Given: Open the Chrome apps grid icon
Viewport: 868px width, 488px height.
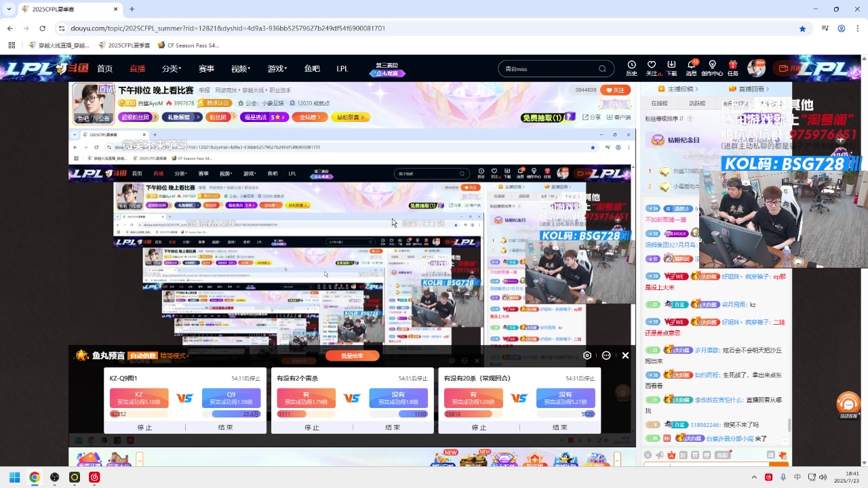Looking at the screenshot, I should 12,45.
